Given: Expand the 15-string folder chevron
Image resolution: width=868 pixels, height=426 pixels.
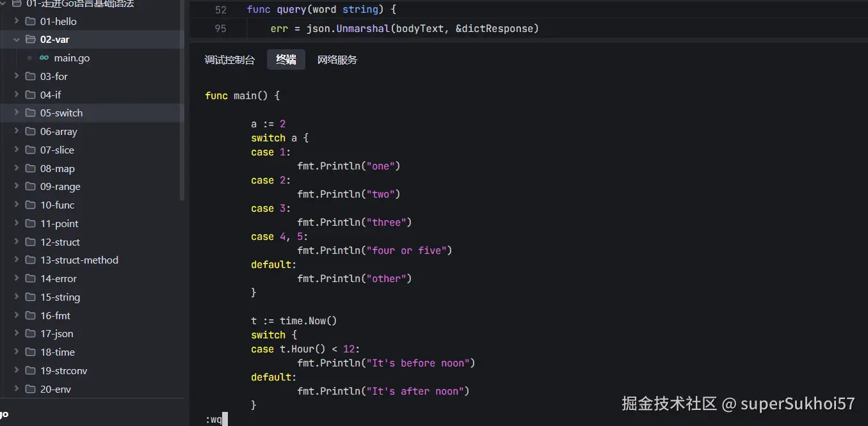Looking at the screenshot, I should tap(17, 297).
